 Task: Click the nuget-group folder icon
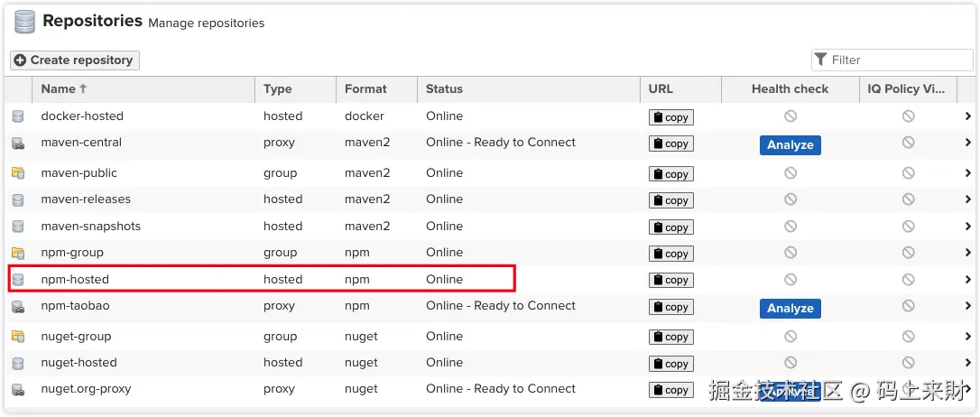[x=18, y=337]
